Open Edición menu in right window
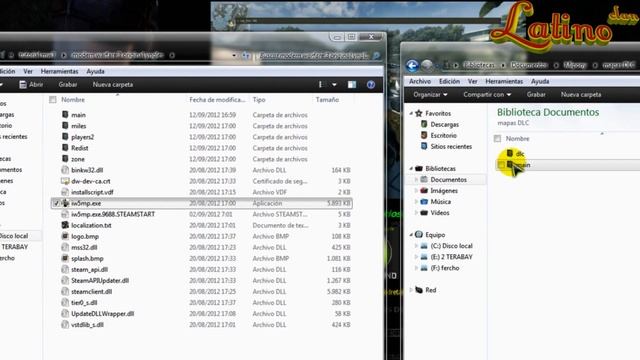Viewport: 640px width, 360px height. 449,81
